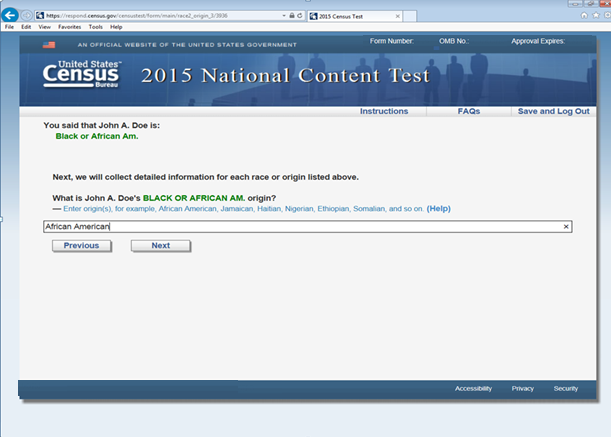611x437 pixels.
Task: Close the 2015 Census Test tab
Action: (397, 16)
